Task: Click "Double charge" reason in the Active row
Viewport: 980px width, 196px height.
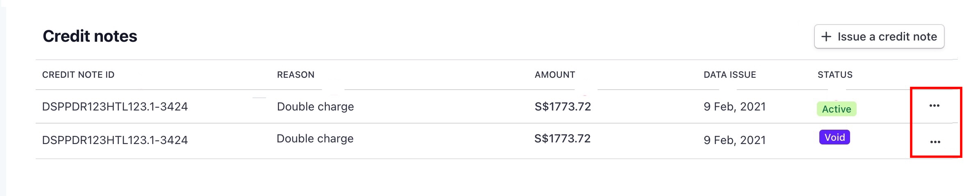Action: coord(315,107)
